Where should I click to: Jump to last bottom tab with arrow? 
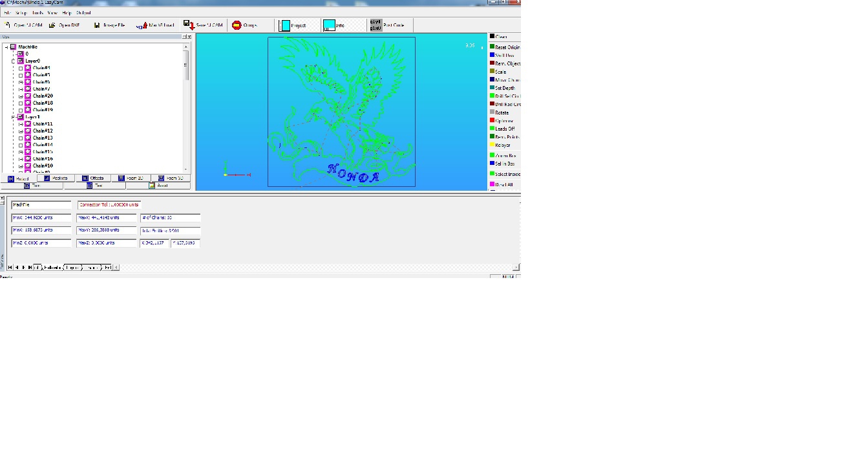[x=30, y=267]
